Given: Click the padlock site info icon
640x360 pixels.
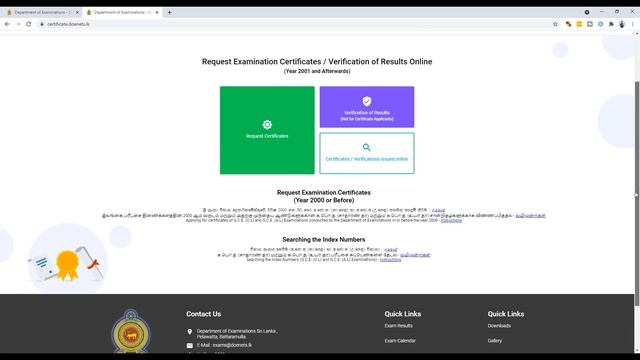Looking at the screenshot, I should click(x=42, y=24).
